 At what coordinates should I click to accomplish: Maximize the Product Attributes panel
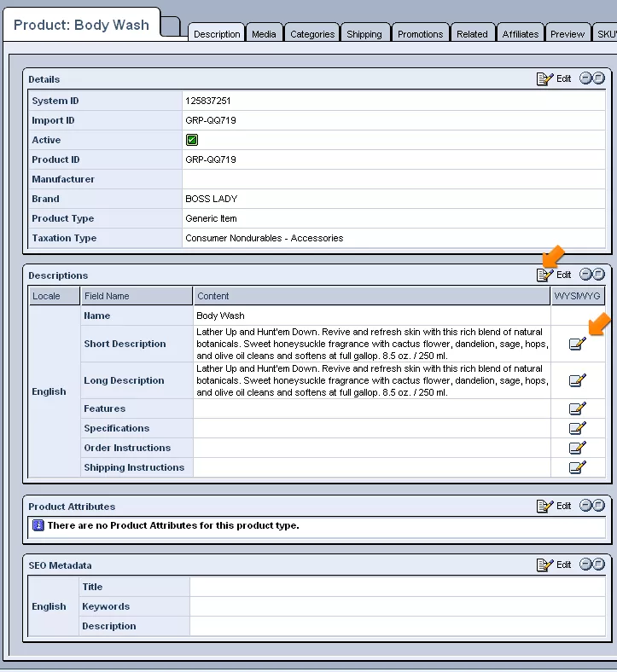point(598,506)
